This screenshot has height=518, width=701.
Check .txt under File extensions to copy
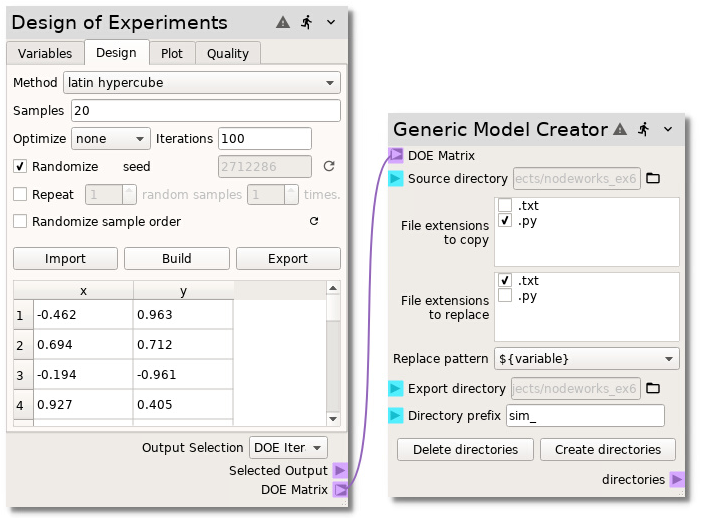(x=505, y=206)
